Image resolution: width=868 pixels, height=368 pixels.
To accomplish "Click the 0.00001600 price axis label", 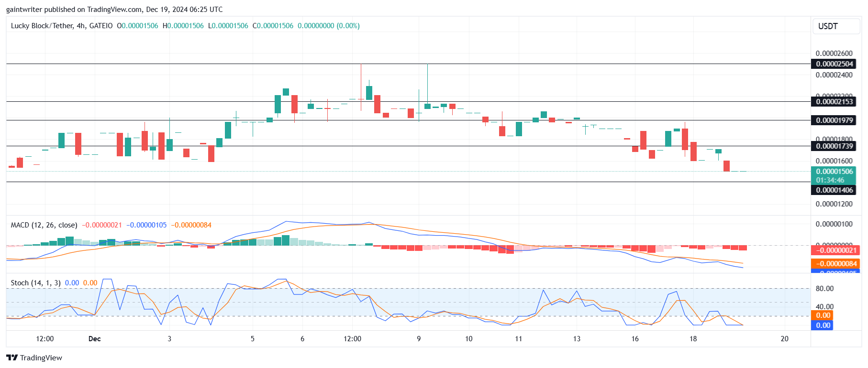I will [834, 161].
